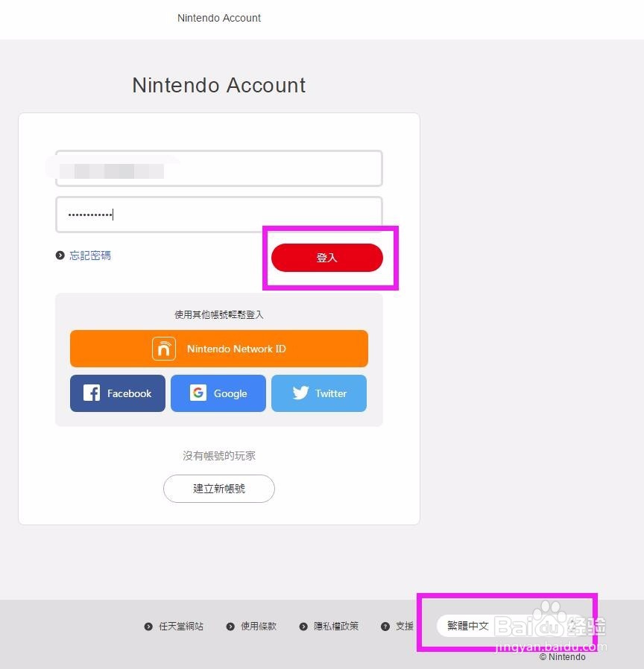Click the Facebook logo icon
644x669 pixels.
[x=92, y=393]
